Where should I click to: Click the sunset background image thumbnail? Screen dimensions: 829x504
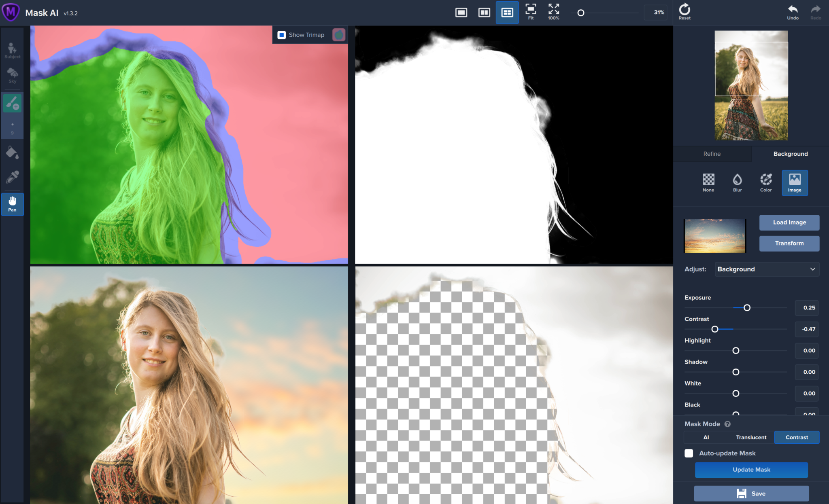[715, 236]
